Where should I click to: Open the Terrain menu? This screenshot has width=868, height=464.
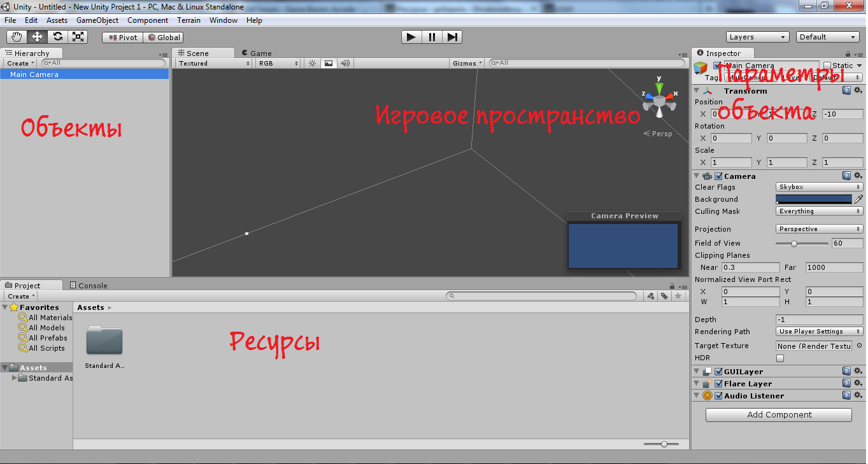tap(189, 20)
